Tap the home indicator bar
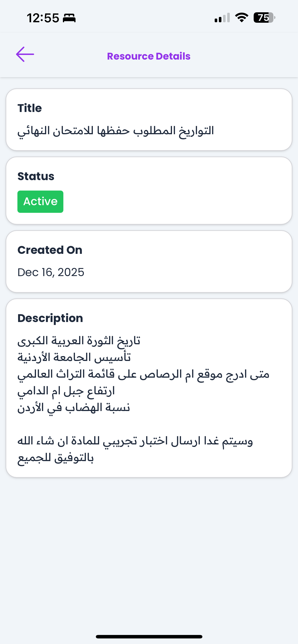The width and height of the screenshot is (298, 644). pos(149,637)
